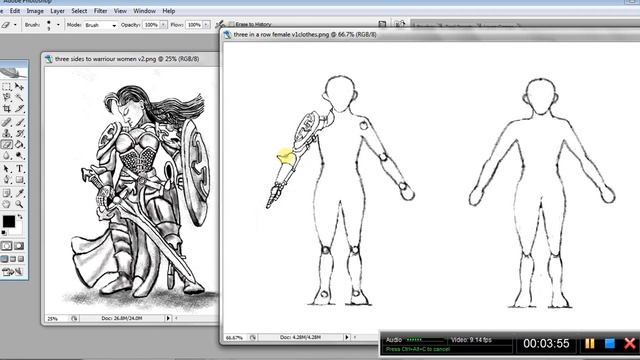
Task: Switch to Quick Mask mode
Action: 19,246
